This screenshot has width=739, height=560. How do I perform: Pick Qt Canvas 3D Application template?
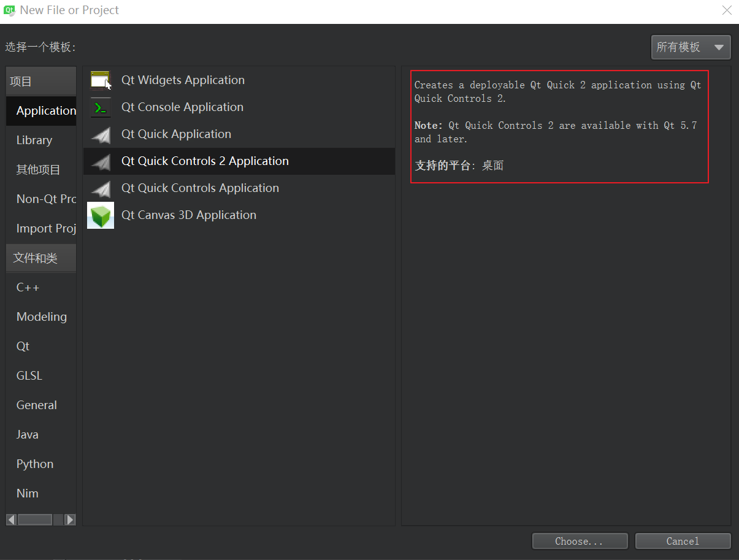click(239, 215)
